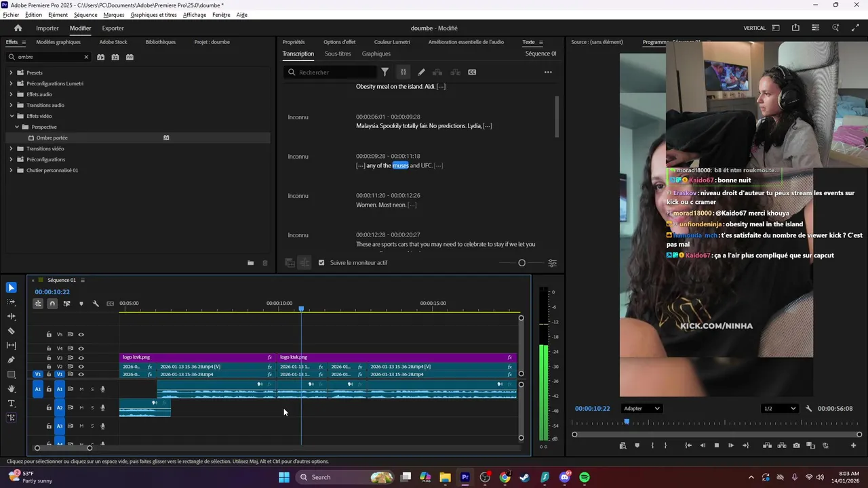Open the Séquence menu
Image resolution: width=868 pixels, height=488 pixels.
tap(85, 15)
